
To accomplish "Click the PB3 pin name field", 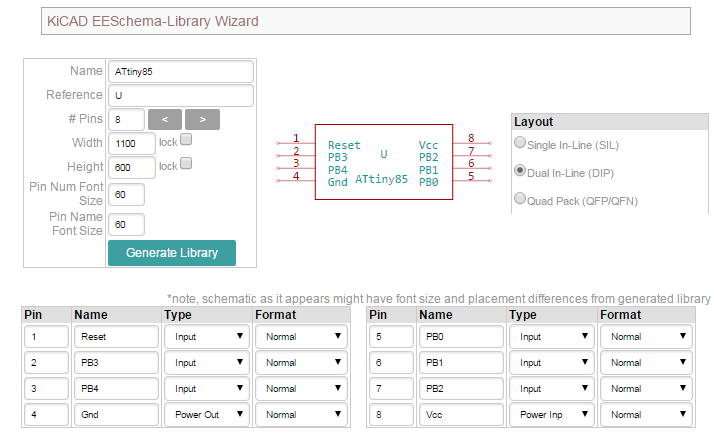I will [x=116, y=363].
